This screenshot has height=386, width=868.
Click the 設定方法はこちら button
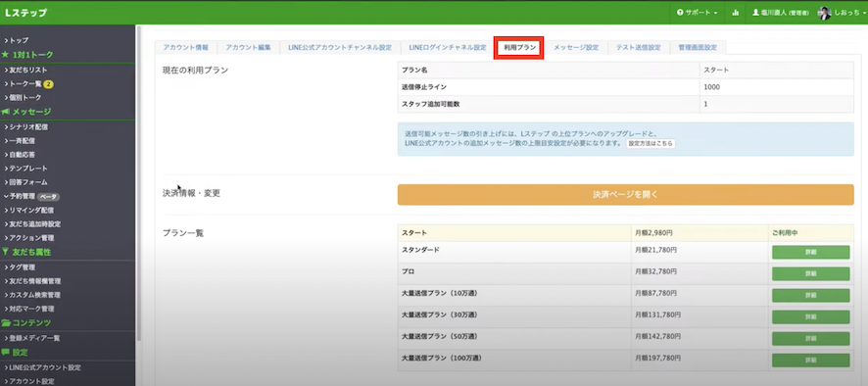coord(651,143)
